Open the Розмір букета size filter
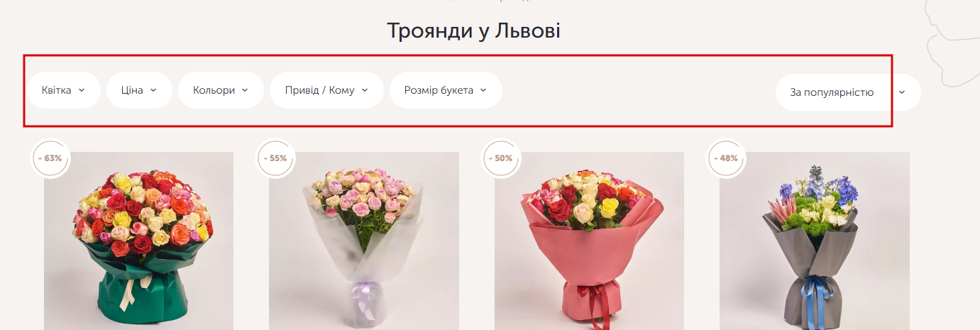The image size is (980, 330). point(446,90)
